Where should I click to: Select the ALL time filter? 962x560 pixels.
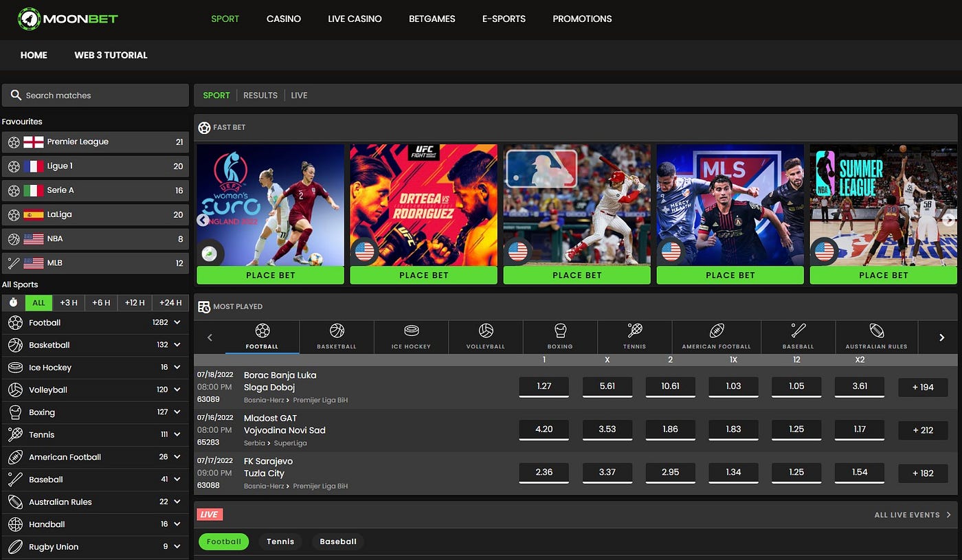(38, 302)
